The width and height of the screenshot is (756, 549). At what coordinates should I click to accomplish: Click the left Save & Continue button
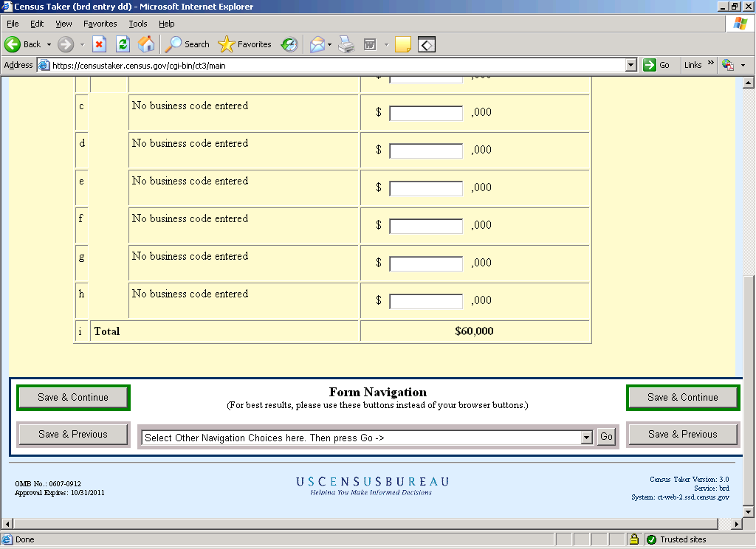pos(73,398)
